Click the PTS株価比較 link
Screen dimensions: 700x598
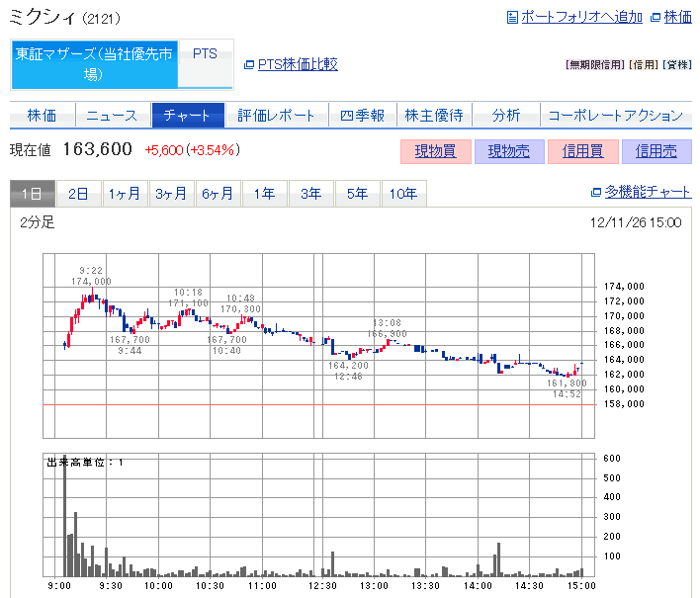pos(297,64)
